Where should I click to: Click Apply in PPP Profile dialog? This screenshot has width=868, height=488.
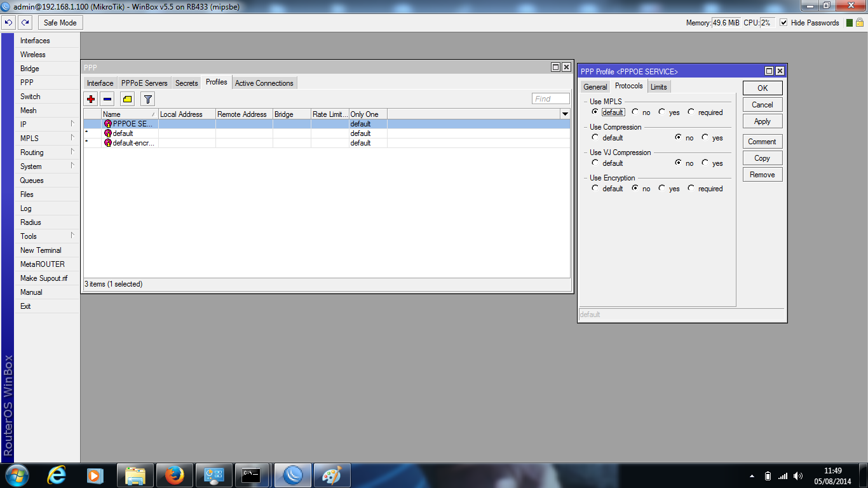(763, 121)
